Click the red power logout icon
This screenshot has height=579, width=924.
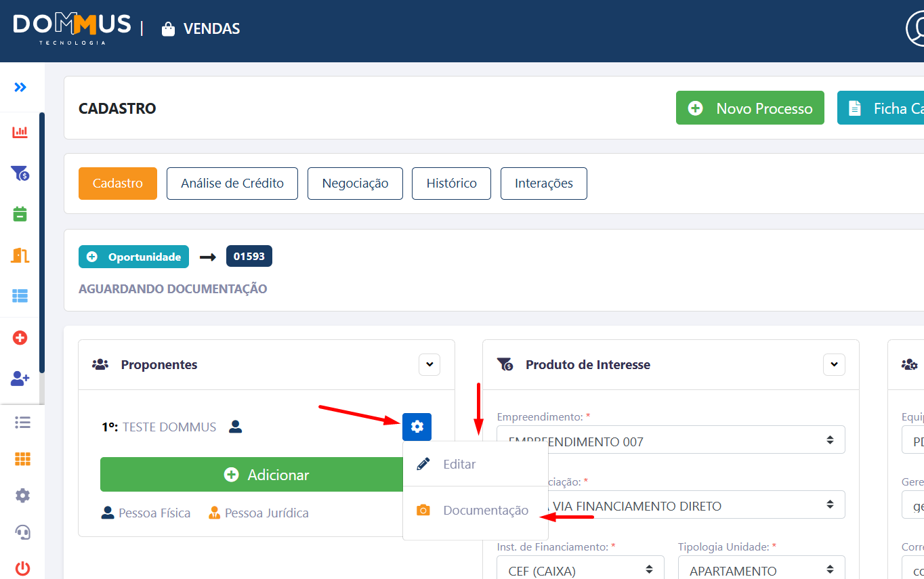point(22,568)
